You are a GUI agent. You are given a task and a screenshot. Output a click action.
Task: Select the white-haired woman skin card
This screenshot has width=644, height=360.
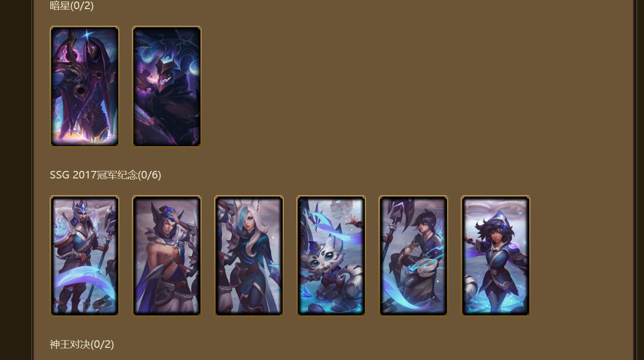click(249, 256)
